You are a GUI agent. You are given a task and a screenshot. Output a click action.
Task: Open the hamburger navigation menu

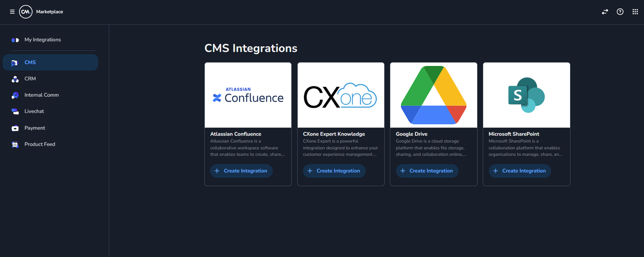tap(12, 12)
